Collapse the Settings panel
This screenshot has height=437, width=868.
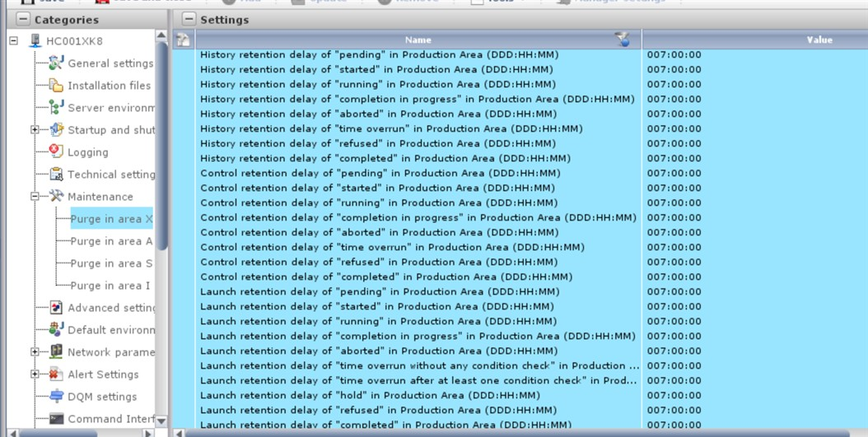pyautogui.click(x=189, y=20)
